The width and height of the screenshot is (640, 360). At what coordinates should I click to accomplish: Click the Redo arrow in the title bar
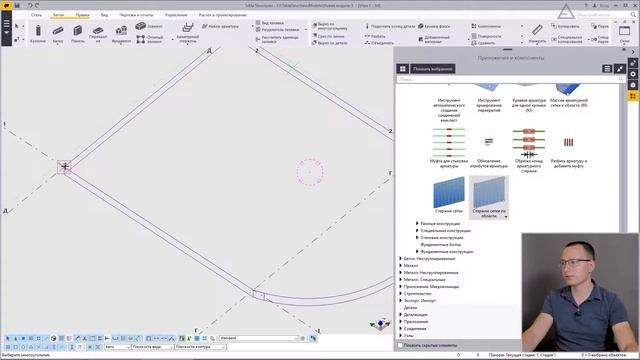37,5
